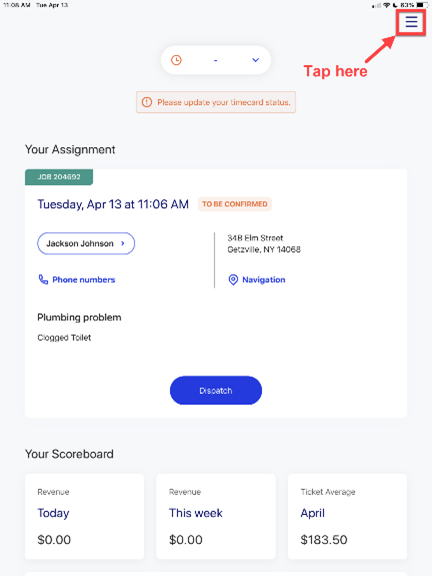
Task: Open the Ticket Average April card
Action: (x=348, y=516)
